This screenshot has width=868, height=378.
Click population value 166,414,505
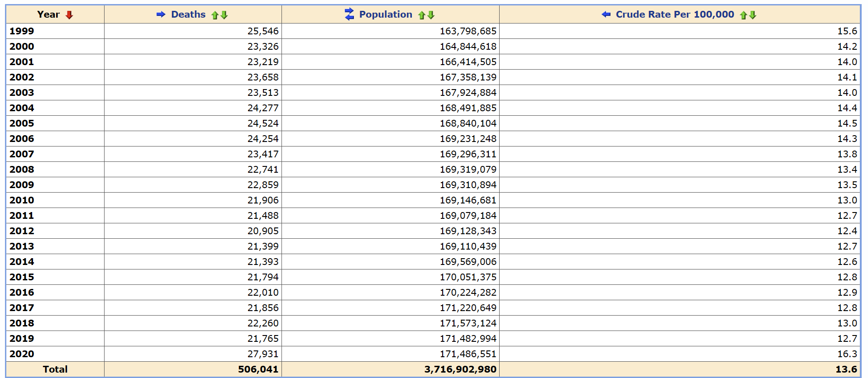(468, 62)
